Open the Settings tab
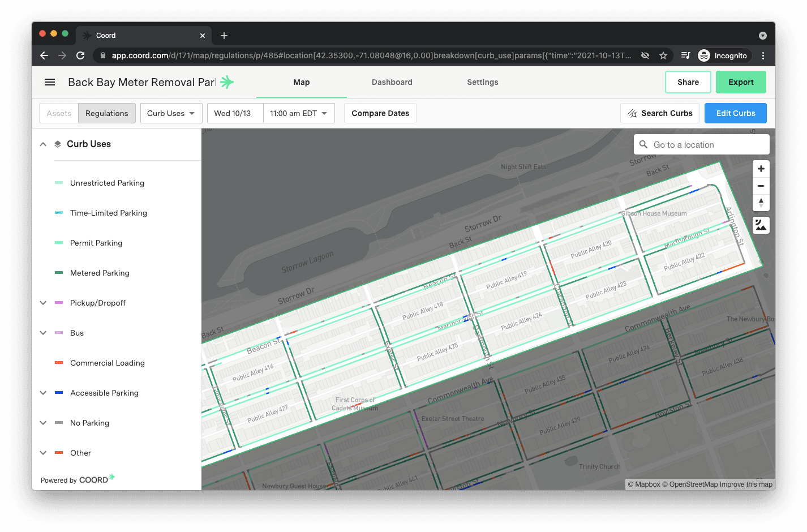This screenshot has height=532, width=807. coord(483,82)
